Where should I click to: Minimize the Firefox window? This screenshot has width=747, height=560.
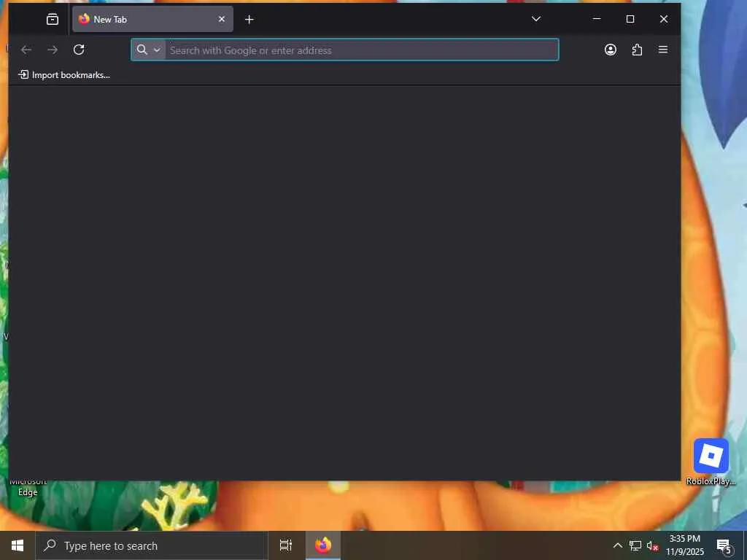597,19
